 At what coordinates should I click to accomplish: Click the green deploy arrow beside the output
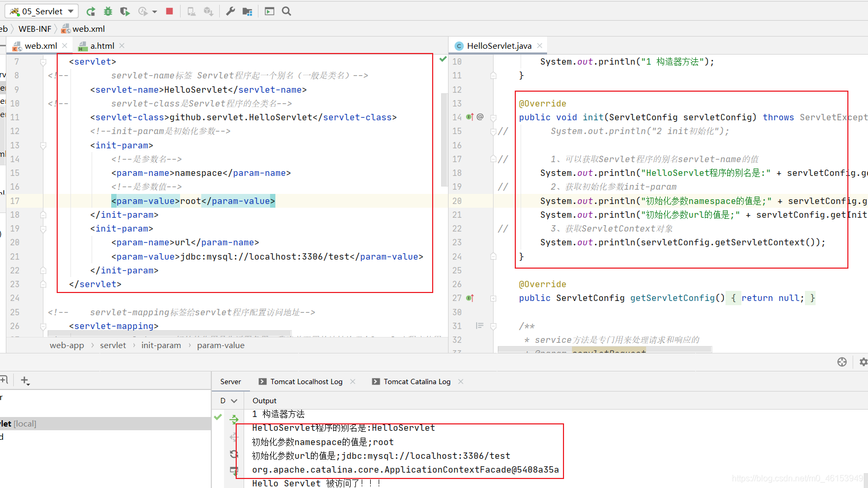tap(234, 420)
